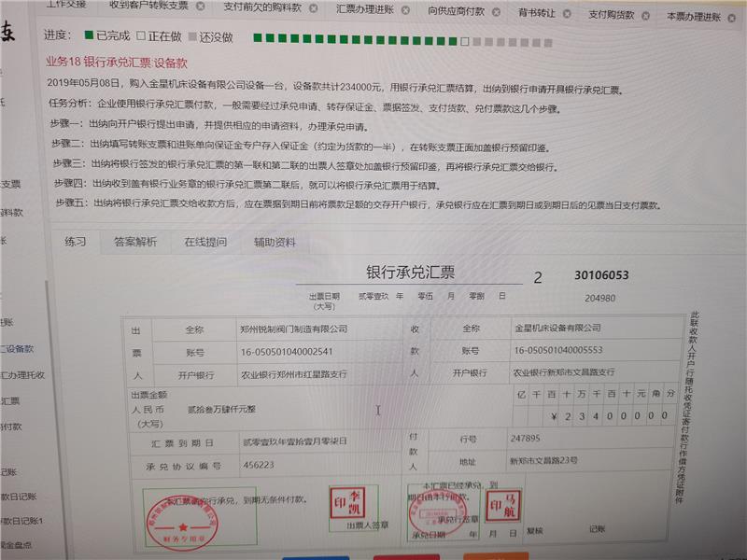Screen dimensions: 747x560
Task: Open the 辅助资料 tab
Action: click(x=275, y=242)
